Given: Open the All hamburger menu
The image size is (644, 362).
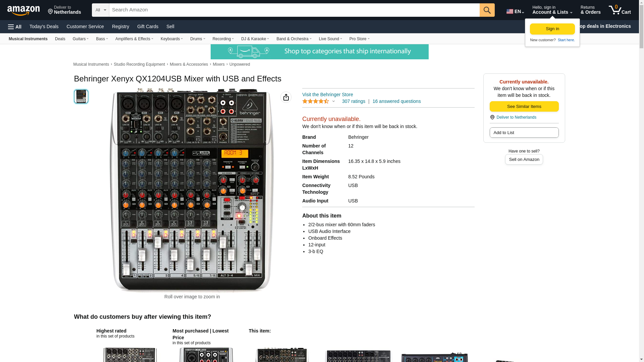Looking at the screenshot, I should click(15, 26).
